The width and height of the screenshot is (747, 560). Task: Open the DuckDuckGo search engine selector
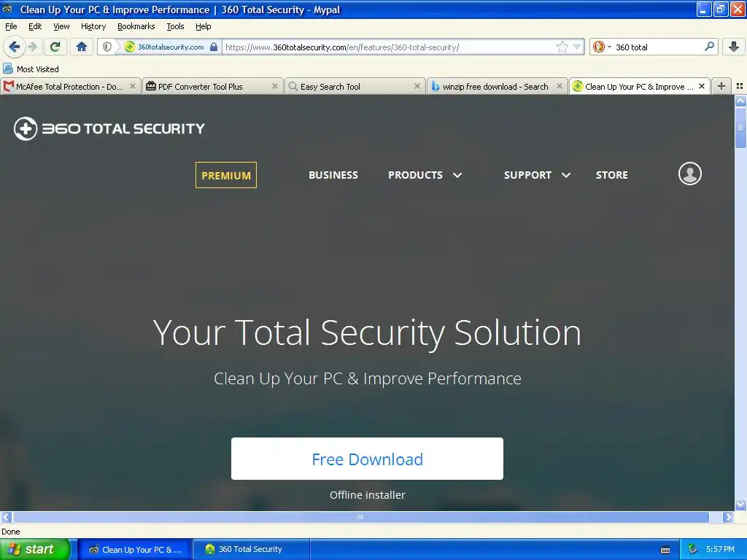pyautogui.click(x=602, y=47)
